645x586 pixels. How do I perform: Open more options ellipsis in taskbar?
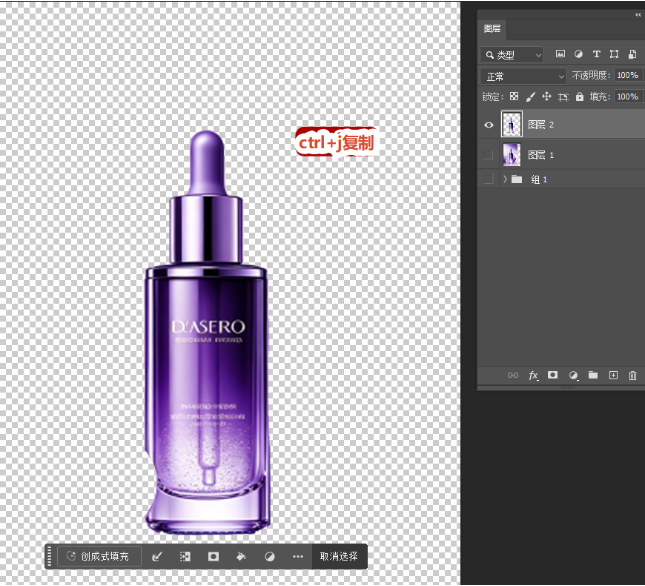coord(298,556)
